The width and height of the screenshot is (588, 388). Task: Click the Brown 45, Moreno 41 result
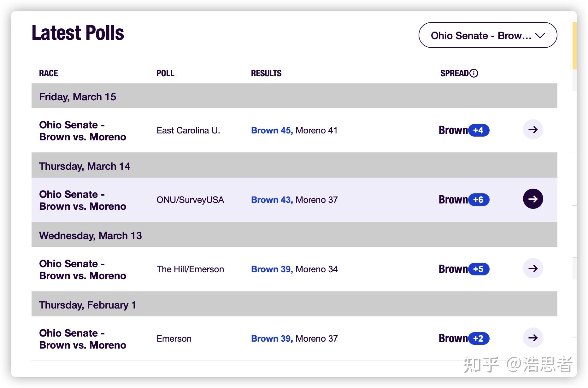coord(294,130)
